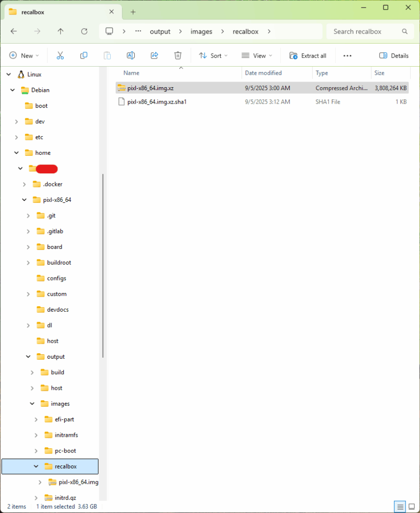Switch to details list view icon in status bar

400,506
